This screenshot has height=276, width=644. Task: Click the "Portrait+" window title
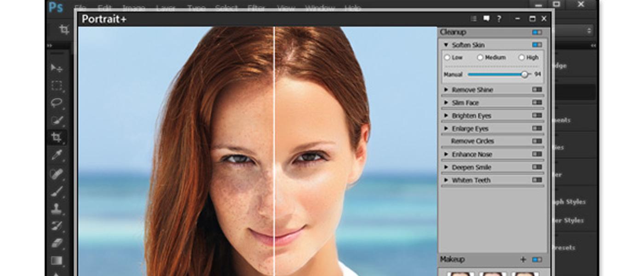point(104,19)
